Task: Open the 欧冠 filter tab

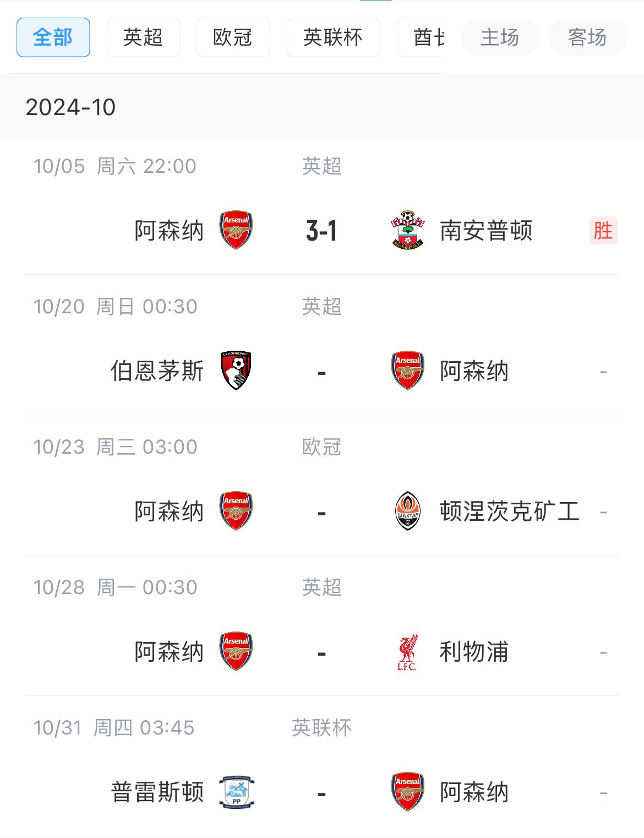Action: point(233,37)
